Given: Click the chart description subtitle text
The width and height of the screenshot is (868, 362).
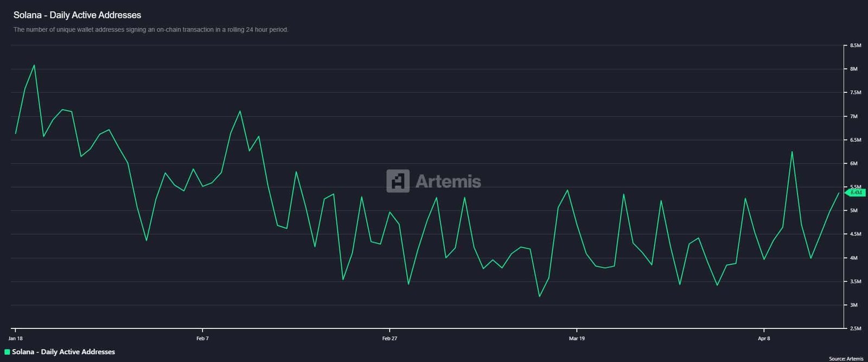Looking at the screenshot, I should pos(151,30).
